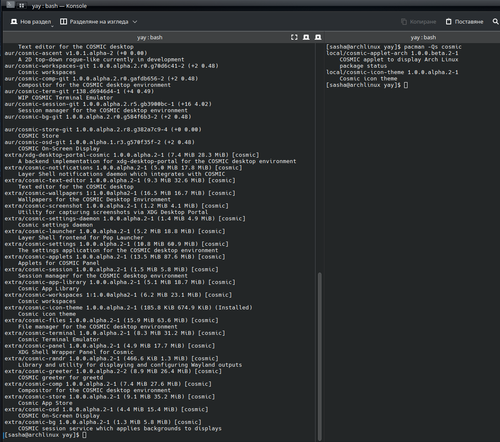Click the right pane prompt cursor line
The width and height of the screenshot is (500, 442).
367,85
